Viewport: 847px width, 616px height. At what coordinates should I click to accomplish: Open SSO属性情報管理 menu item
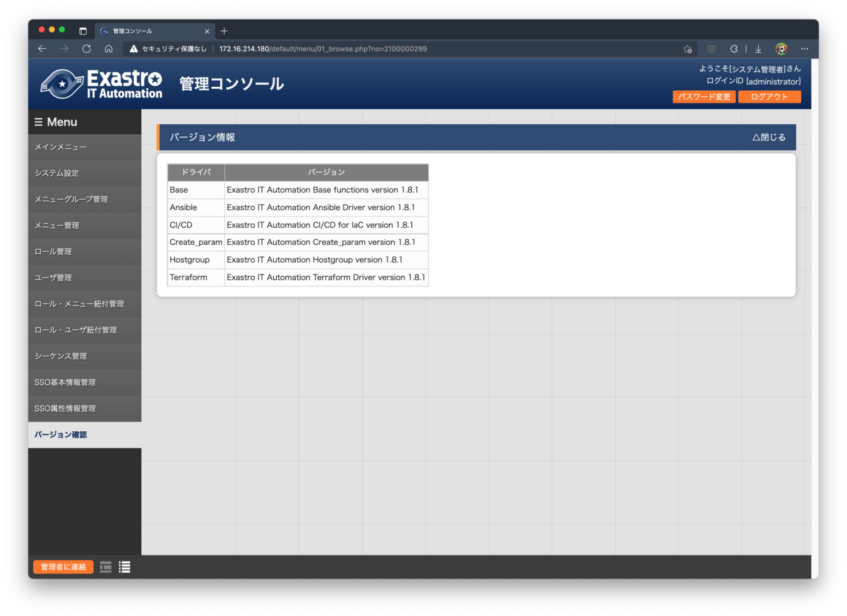(85, 409)
